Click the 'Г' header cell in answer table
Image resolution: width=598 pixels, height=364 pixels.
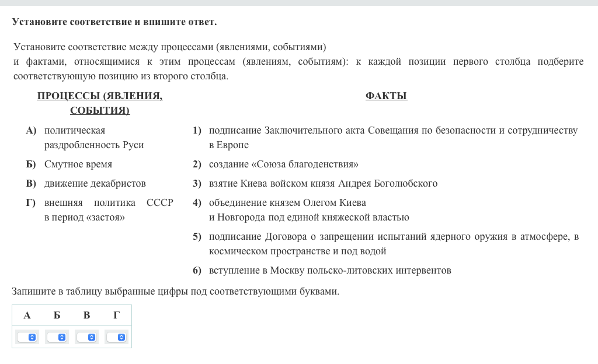[116, 316]
